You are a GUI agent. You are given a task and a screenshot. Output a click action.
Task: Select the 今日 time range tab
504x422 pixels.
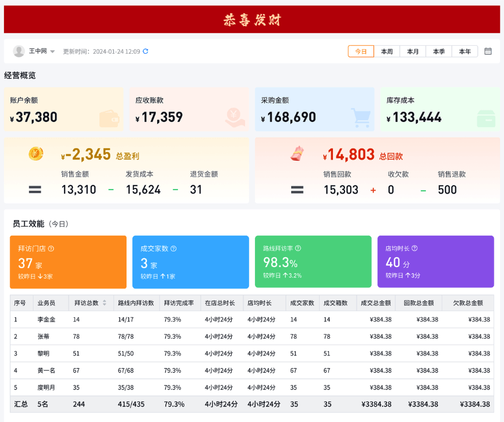tap(361, 51)
